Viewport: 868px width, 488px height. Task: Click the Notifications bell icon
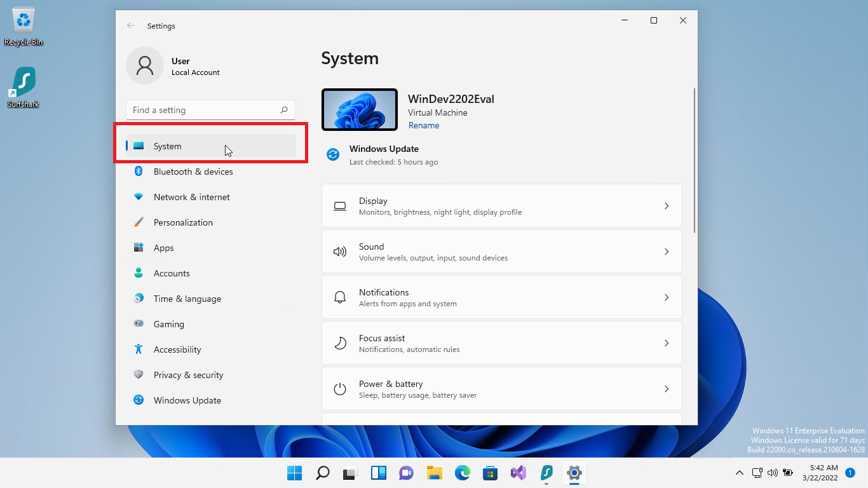[340, 297]
